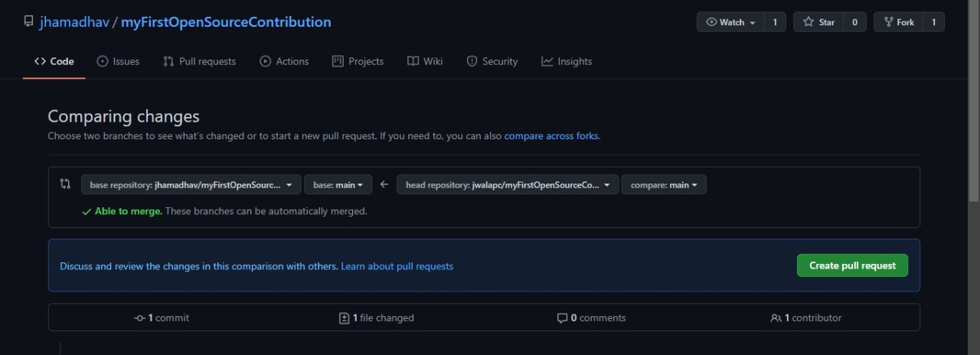Expand the compare: main branch dropdown
The height and width of the screenshot is (355, 980).
[x=664, y=184]
